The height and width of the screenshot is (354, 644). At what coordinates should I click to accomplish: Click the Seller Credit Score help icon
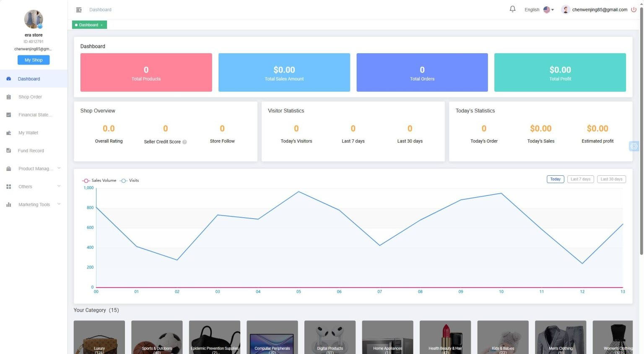(x=184, y=142)
